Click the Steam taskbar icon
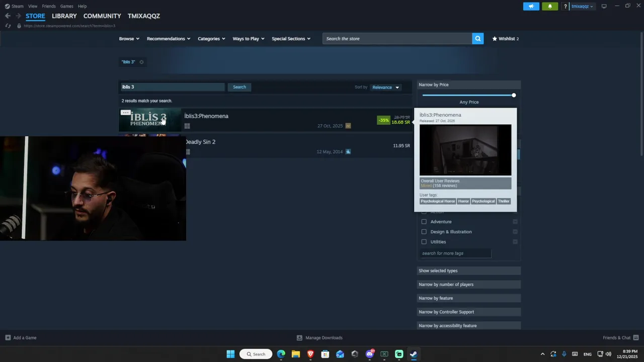The image size is (644, 362). coord(414,354)
